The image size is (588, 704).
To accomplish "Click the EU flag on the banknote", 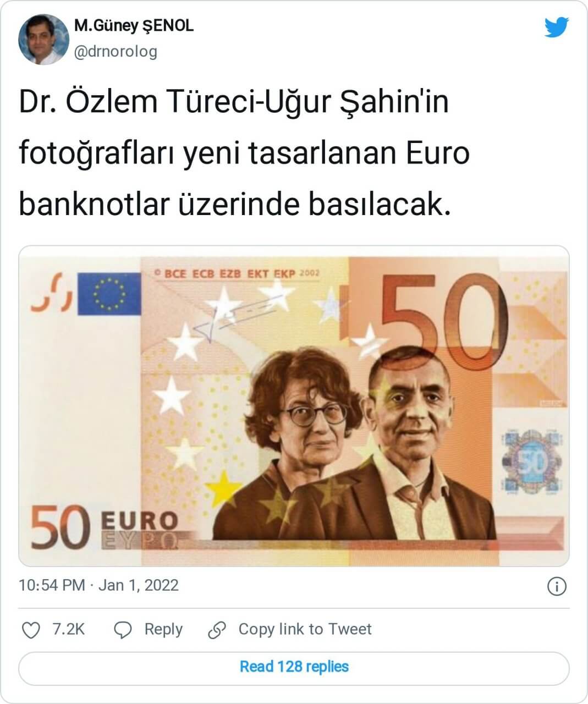I will point(109,294).
